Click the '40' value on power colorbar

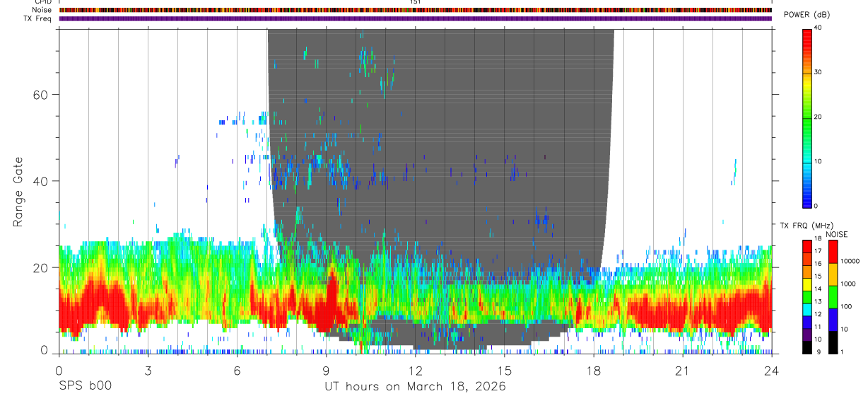tap(819, 28)
